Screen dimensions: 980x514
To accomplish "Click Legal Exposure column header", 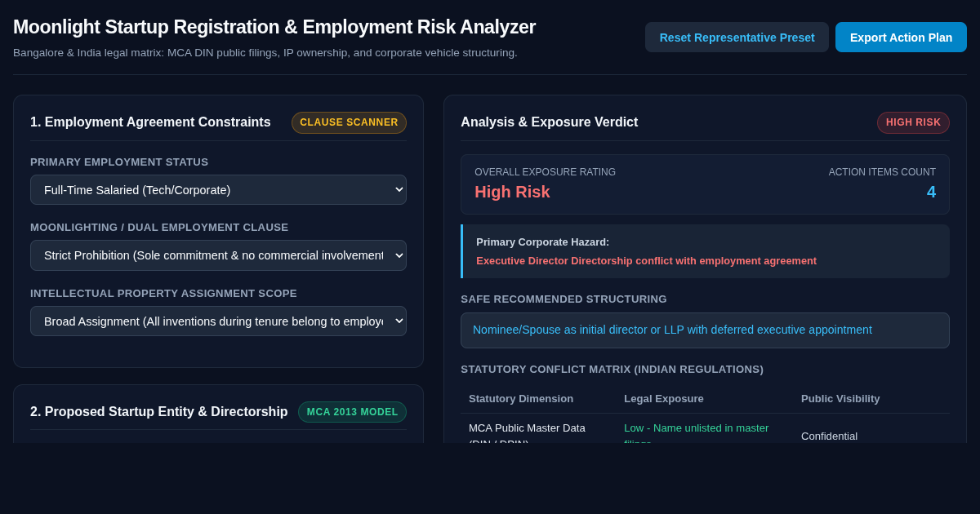I will pos(664,399).
